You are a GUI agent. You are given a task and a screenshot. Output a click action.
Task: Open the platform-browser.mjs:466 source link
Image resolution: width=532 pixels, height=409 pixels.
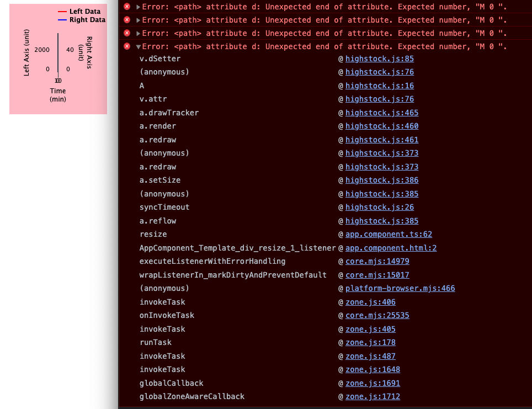[400, 288]
